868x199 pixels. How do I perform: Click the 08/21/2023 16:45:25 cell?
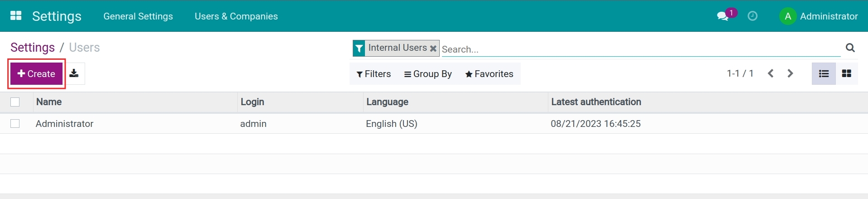(x=595, y=124)
